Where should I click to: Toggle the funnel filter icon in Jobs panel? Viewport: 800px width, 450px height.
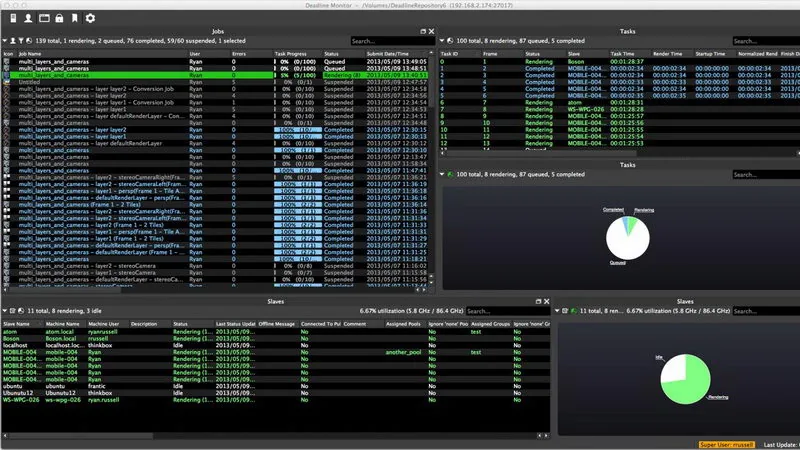pos(21,41)
